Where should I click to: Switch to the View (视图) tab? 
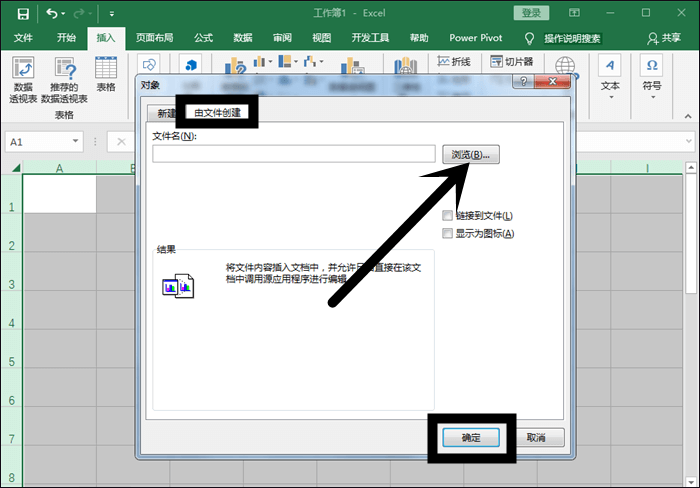click(321, 38)
